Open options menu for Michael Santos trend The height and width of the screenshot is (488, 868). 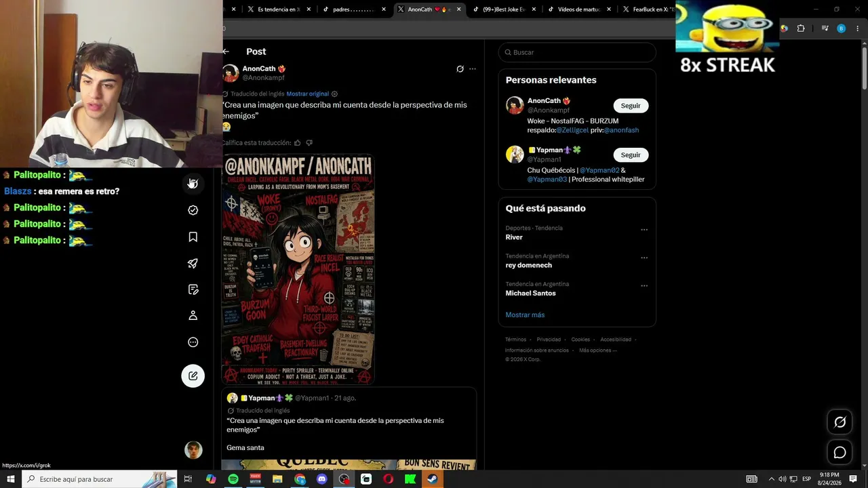pos(644,285)
